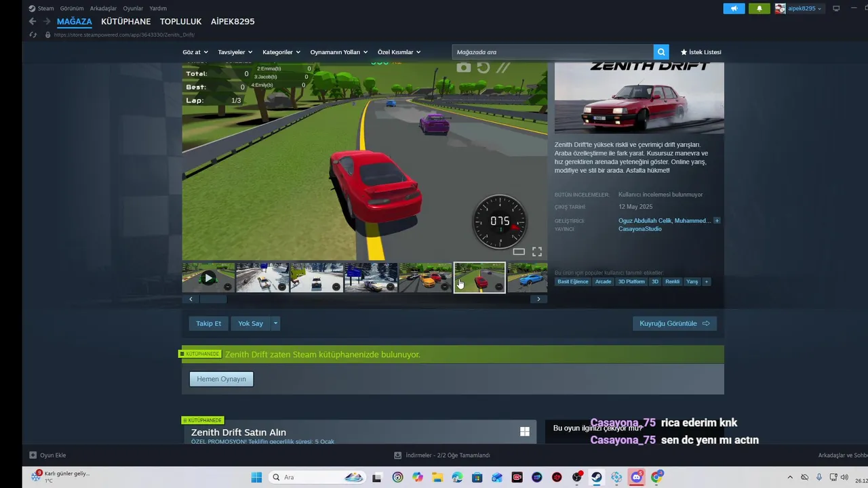868x488 pixels.
Task: Open Discord from the taskbar
Action: pyautogui.click(x=636, y=477)
